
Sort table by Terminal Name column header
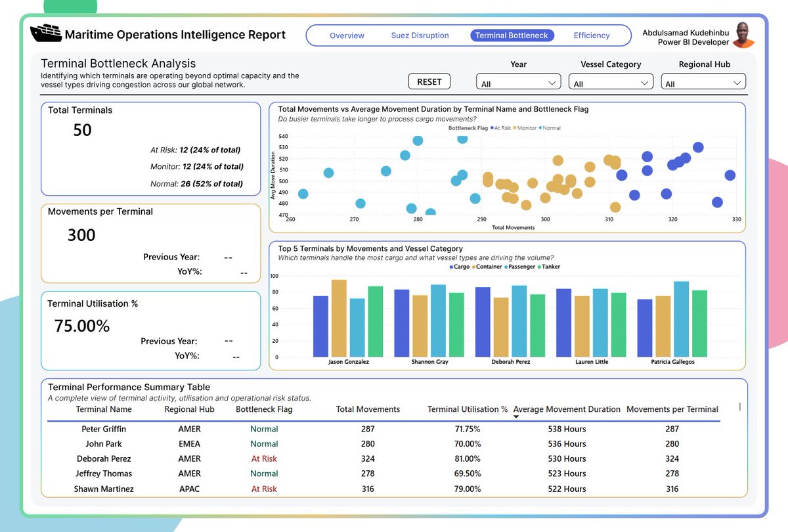coord(104,409)
